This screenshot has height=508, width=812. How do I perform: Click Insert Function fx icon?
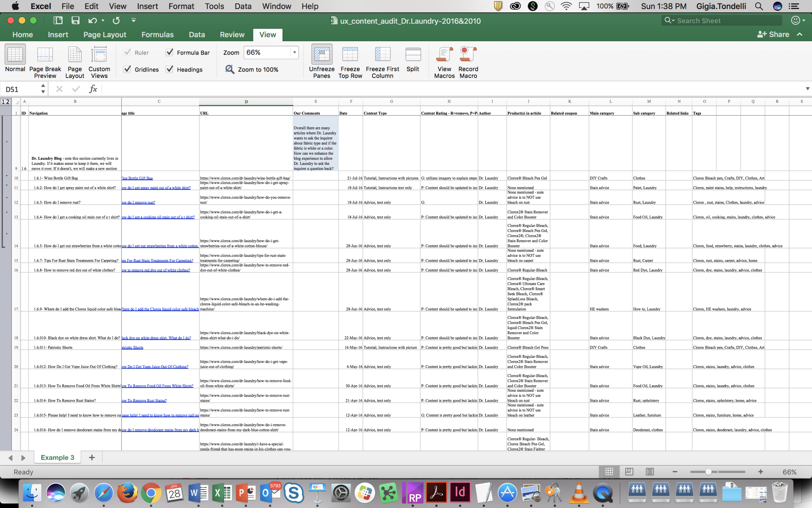[x=93, y=89]
